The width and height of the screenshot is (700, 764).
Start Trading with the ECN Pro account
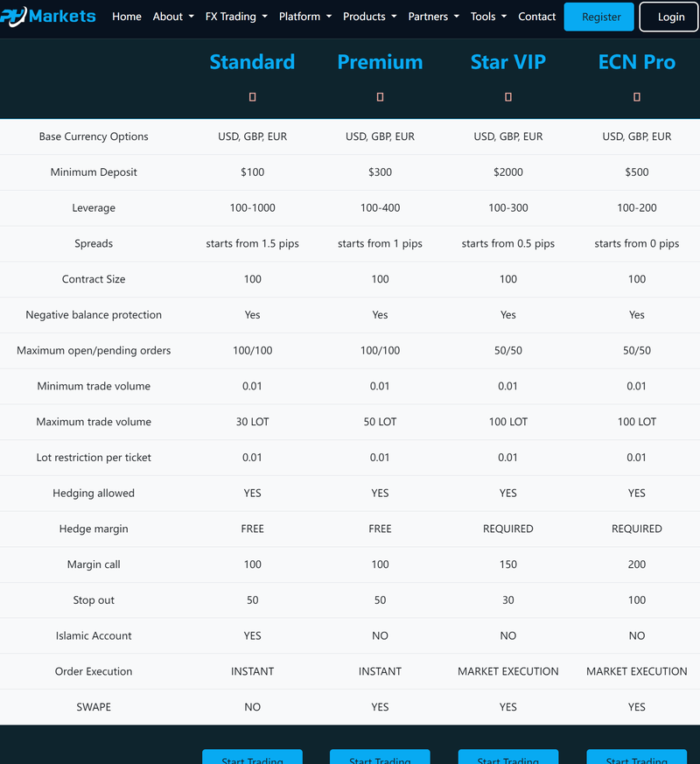(636, 758)
